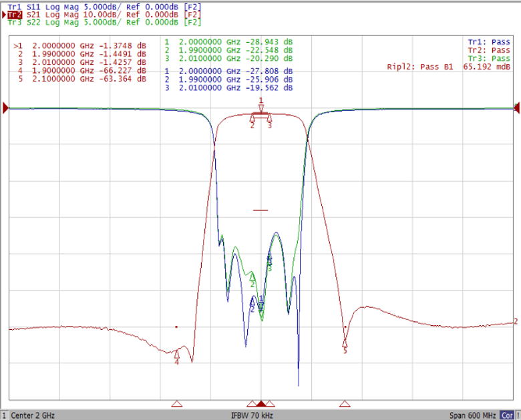The width and height of the screenshot is (521, 420).
Task: Click marker 1 triangle at passband top
Action: (x=261, y=108)
